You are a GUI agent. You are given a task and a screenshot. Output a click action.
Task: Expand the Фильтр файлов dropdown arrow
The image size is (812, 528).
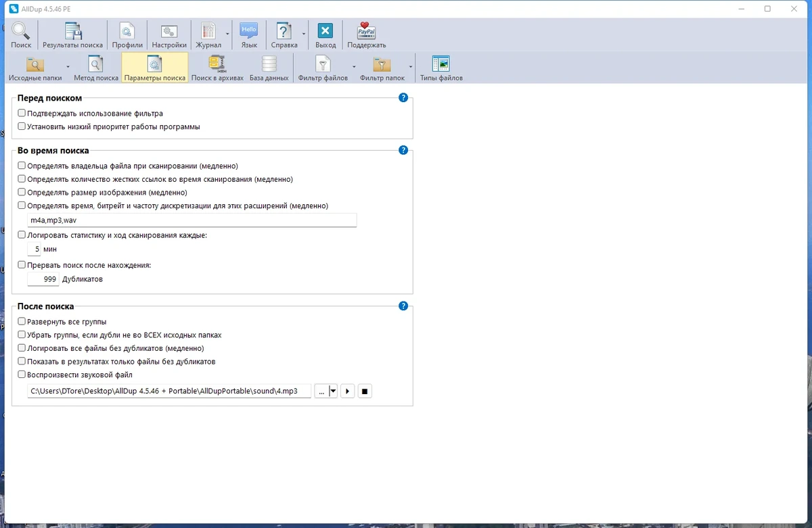(x=354, y=68)
